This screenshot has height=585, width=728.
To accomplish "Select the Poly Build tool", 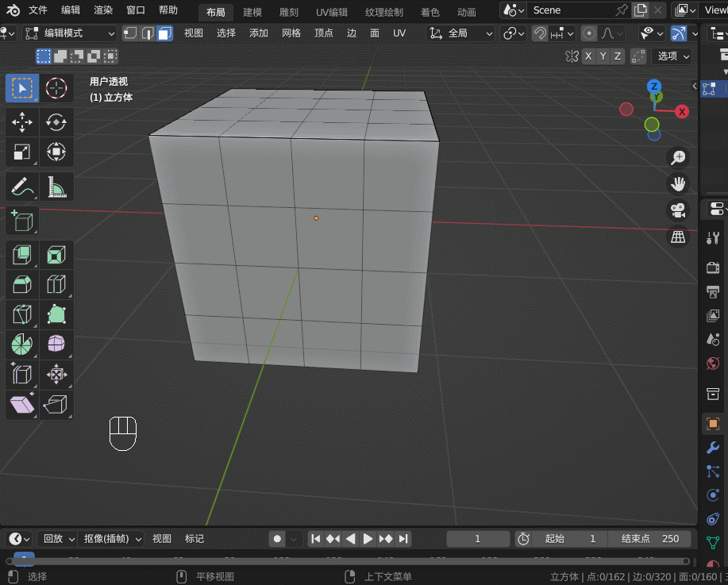I will coord(56,314).
